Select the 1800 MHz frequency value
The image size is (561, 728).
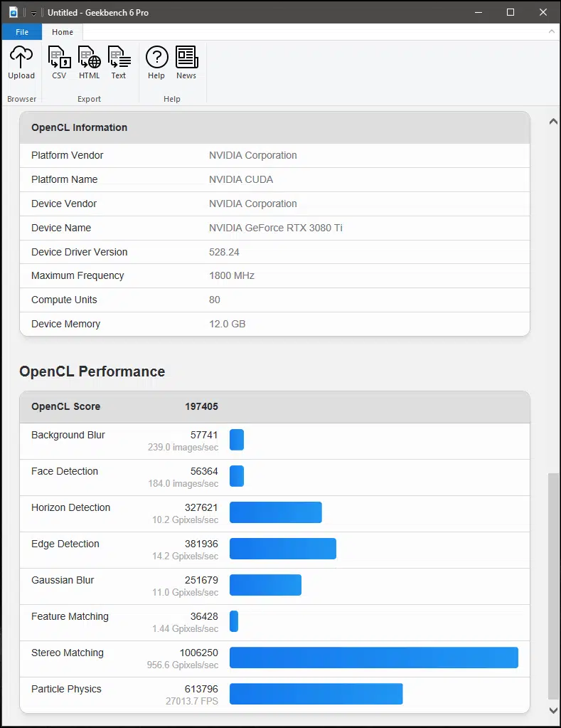232,275
